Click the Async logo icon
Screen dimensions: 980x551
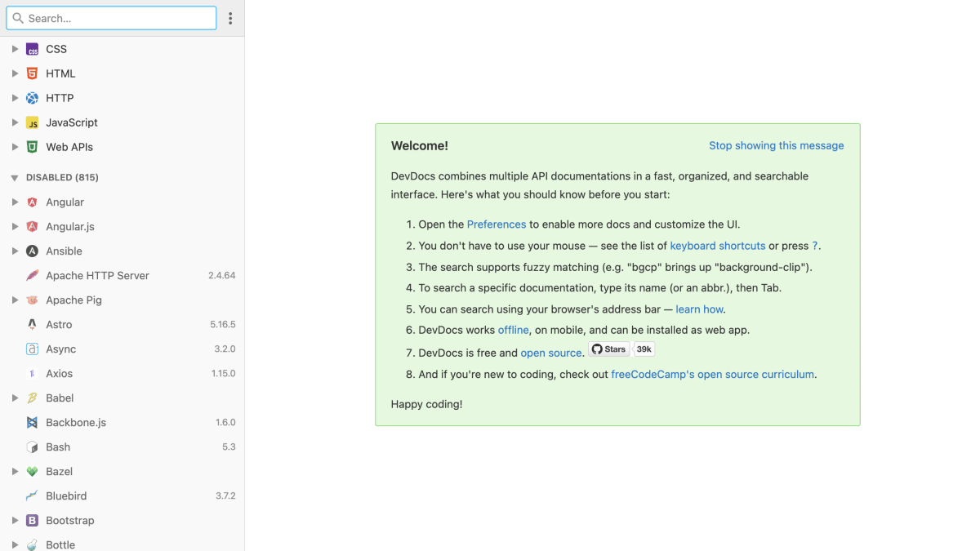point(32,349)
